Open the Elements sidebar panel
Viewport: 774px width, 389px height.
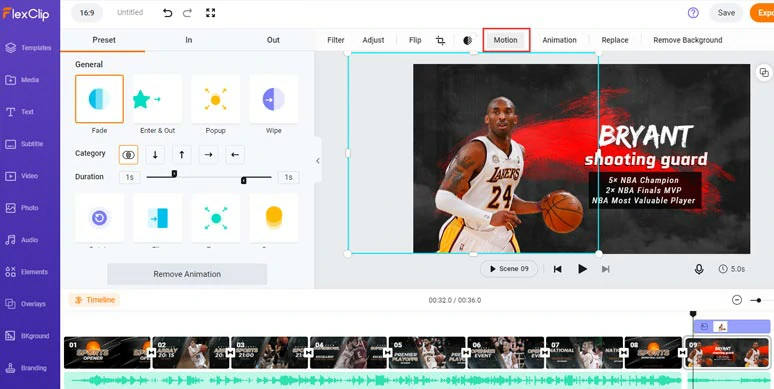[30, 272]
